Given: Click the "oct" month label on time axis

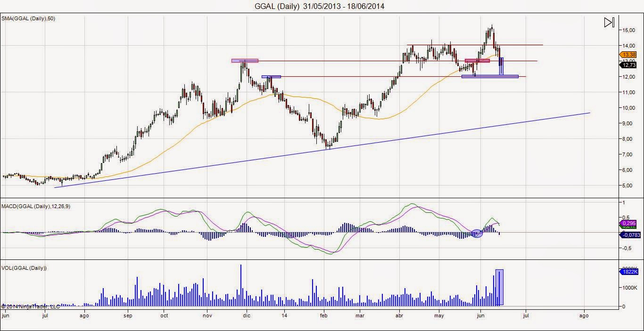Looking at the screenshot, I should point(165,316).
